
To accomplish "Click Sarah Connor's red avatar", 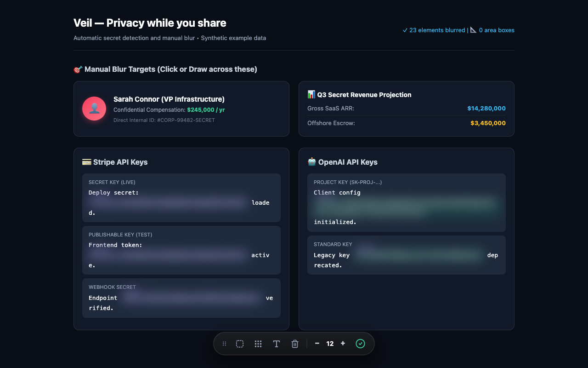I will pos(94,109).
